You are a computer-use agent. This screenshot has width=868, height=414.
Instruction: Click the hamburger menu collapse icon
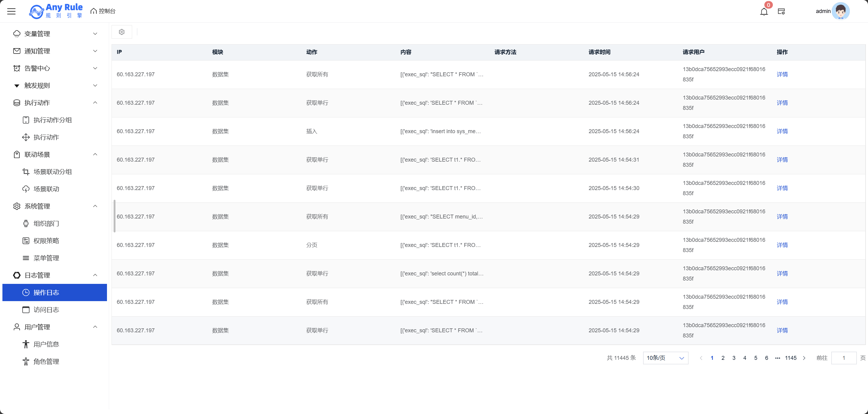(x=12, y=11)
